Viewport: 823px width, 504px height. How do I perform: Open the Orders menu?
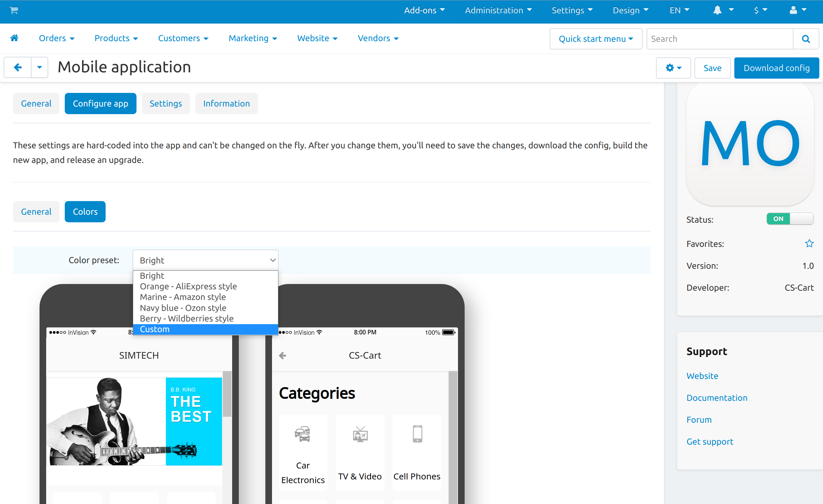[x=56, y=38]
